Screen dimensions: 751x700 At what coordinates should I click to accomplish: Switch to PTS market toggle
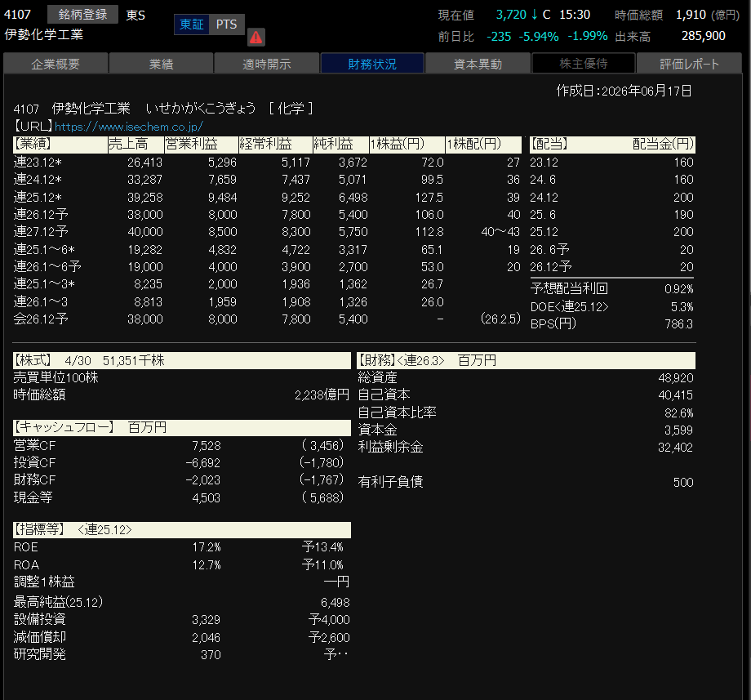[227, 24]
